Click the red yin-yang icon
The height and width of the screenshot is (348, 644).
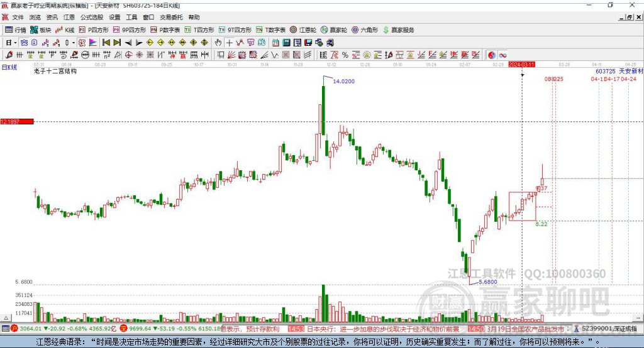click(x=492, y=55)
